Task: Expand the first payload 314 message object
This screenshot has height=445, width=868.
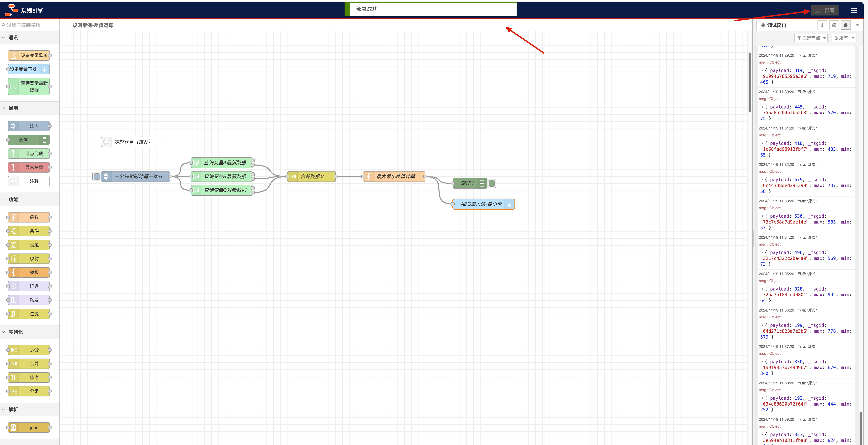Action: [762, 71]
